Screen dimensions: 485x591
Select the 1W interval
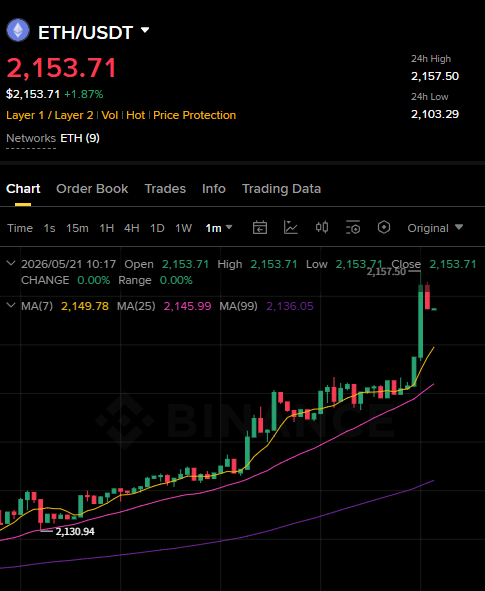click(184, 228)
